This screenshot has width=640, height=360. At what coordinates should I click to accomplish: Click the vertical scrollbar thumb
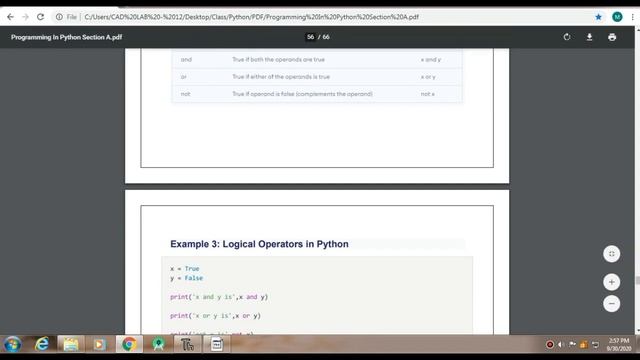(x=637, y=281)
